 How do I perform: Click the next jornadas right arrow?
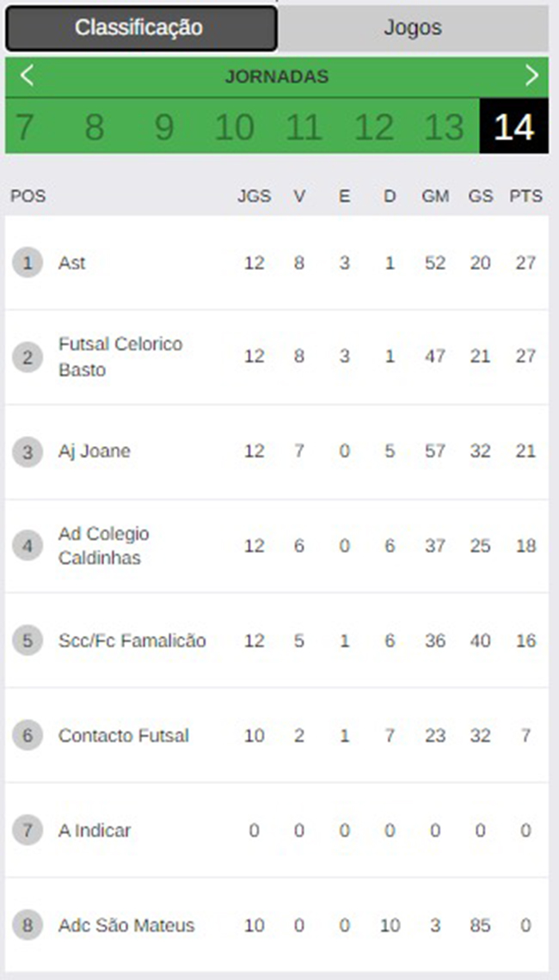pos(531,76)
